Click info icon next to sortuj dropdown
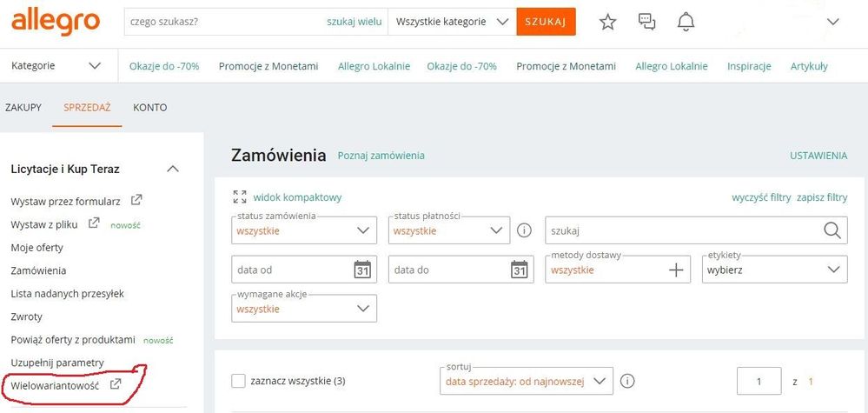 (x=627, y=381)
